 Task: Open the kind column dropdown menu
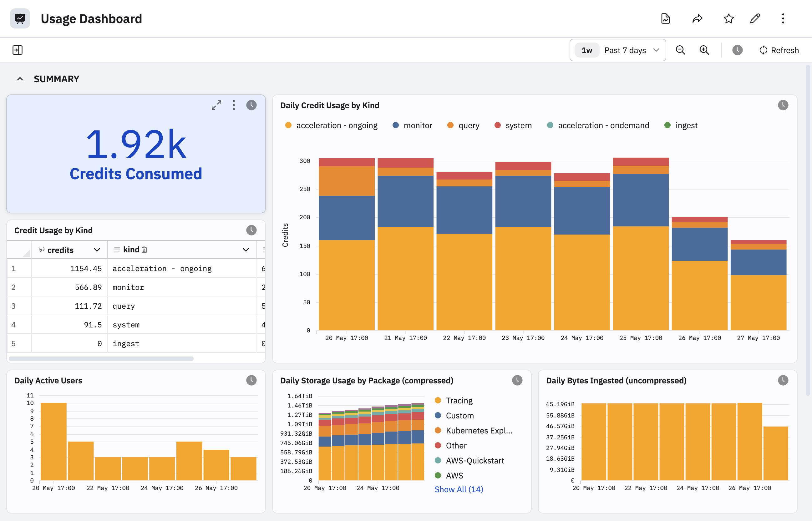(246, 250)
